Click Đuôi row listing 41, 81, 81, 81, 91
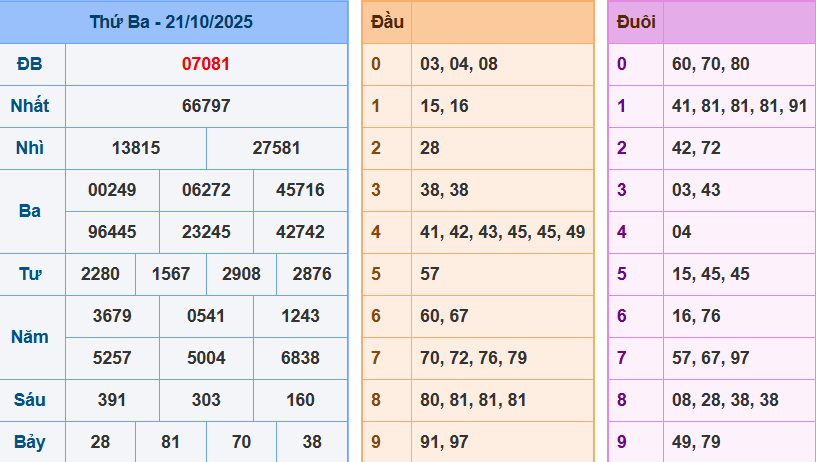Viewport: 816px width, 462px height. [x=739, y=106]
